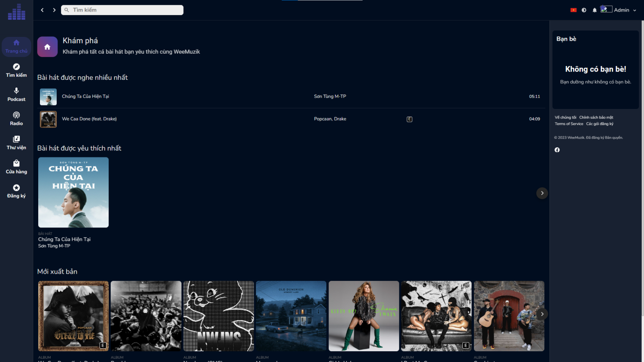Open the Terms of Service link

(568, 124)
